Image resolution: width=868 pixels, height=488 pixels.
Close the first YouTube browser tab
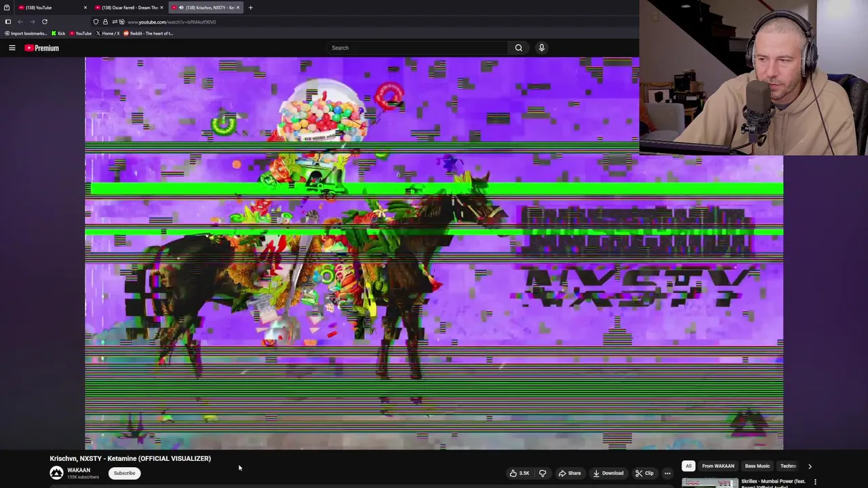[x=85, y=7]
